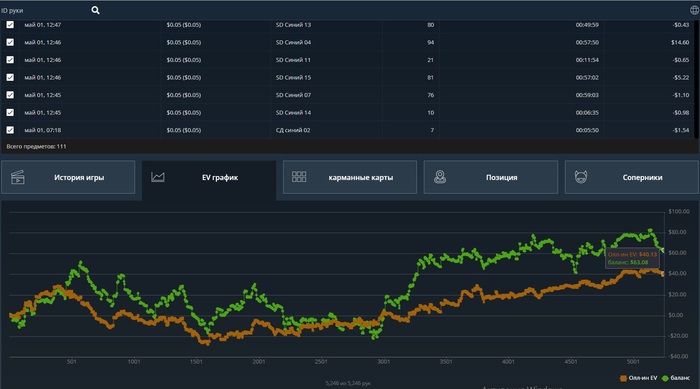Image resolution: width=700 pixels, height=389 pixels.
Task: Click the Всего предметов: 111 footer text
Action: pos(36,146)
